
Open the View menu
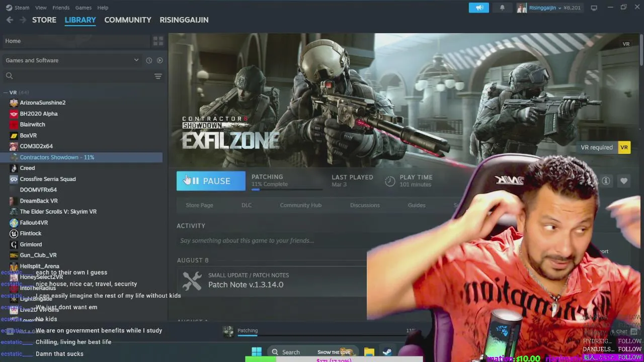click(x=41, y=8)
